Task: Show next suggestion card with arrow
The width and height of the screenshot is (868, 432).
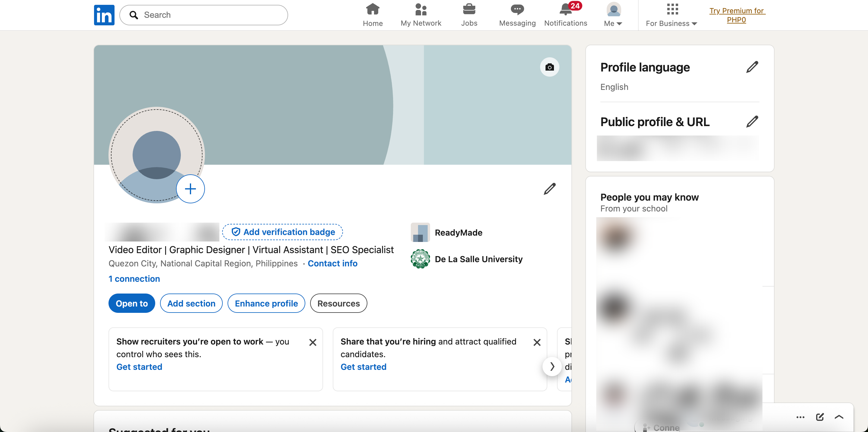Action: click(552, 366)
